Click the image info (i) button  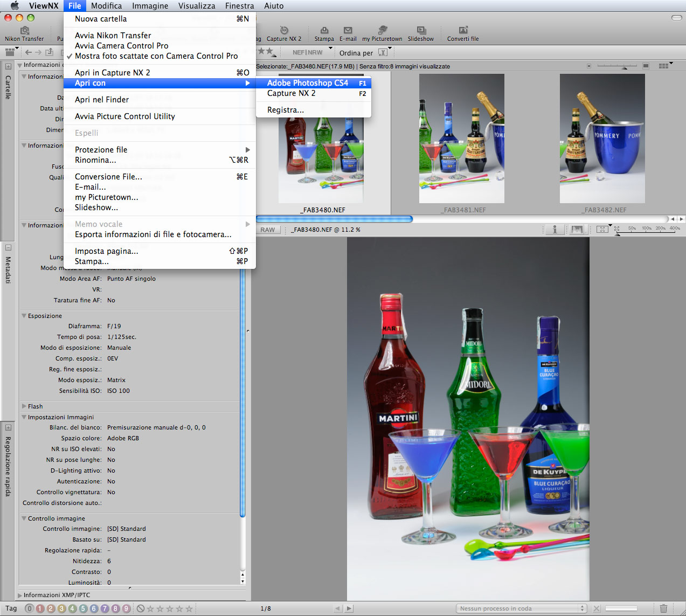555,230
